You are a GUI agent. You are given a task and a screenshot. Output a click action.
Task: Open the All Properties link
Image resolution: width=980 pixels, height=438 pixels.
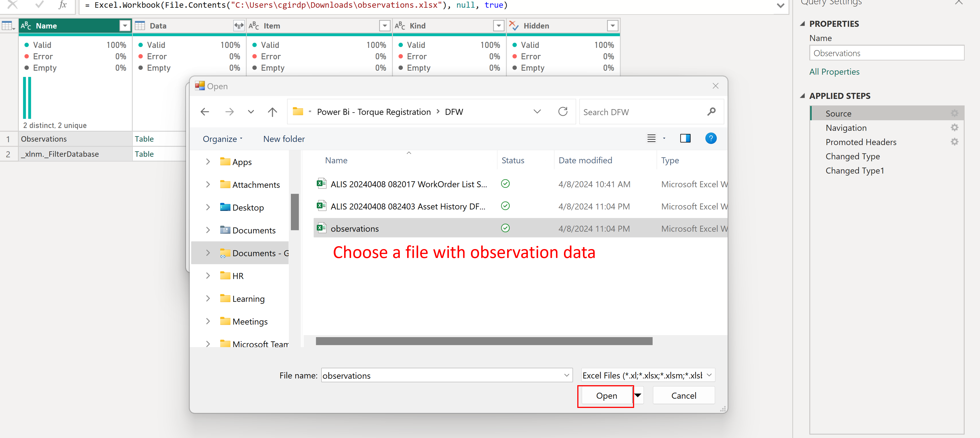[834, 72]
